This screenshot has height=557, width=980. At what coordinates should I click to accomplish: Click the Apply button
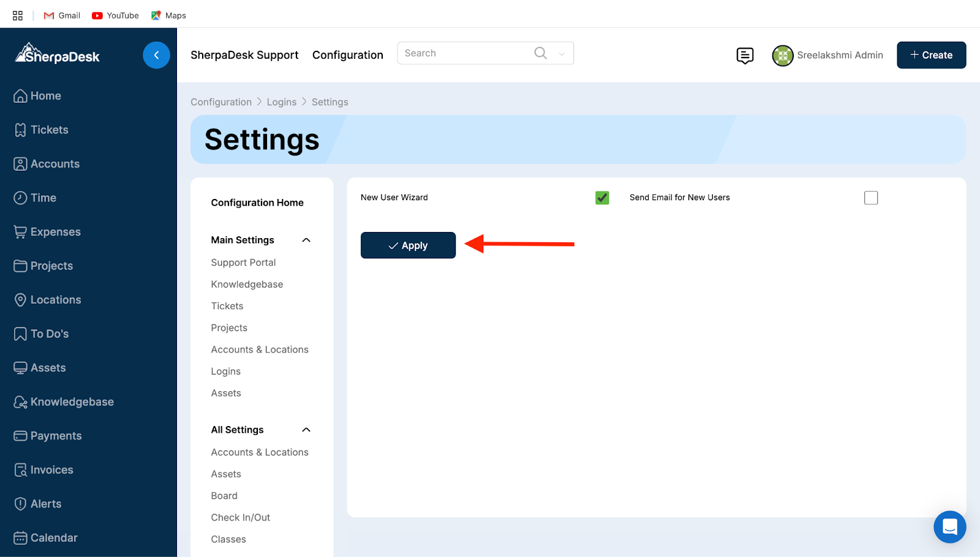408,245
